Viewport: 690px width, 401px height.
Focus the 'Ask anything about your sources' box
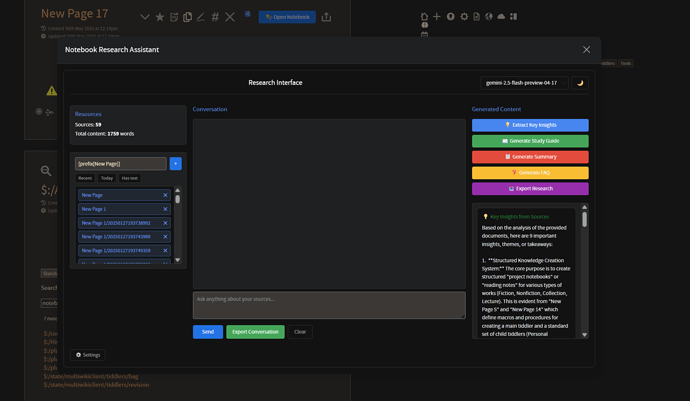(x=329, y=305)
